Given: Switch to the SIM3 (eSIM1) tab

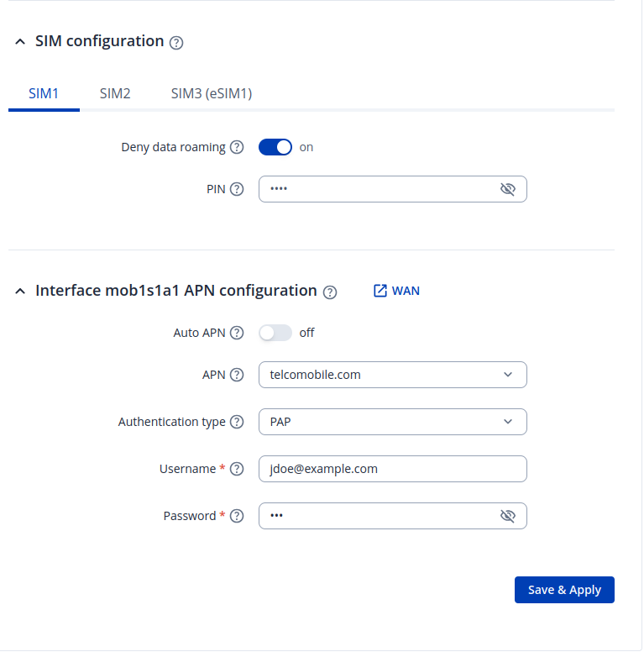Looking at the screenshot, I should point(212,94).
